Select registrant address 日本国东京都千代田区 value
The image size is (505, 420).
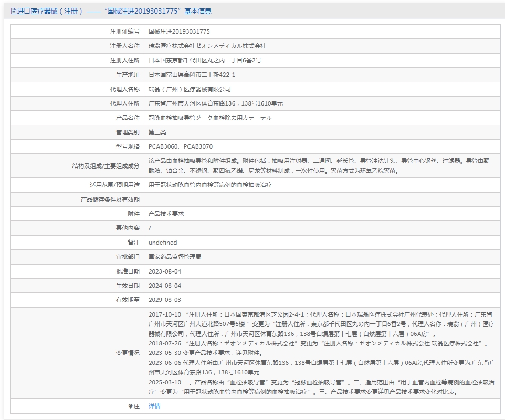point(205,60)
